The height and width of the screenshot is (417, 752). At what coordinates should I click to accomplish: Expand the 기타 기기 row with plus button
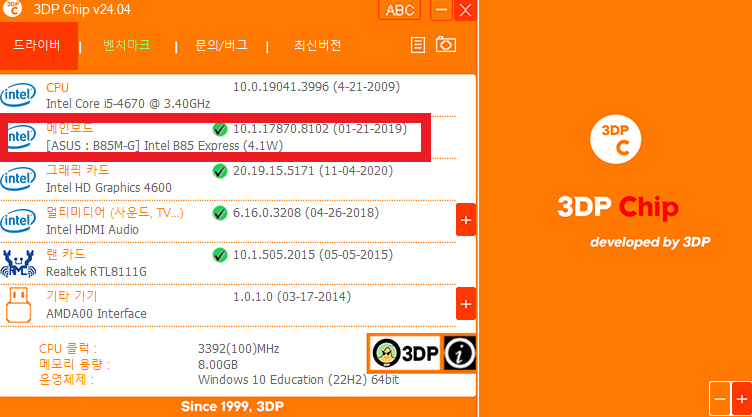click(466, 304)
